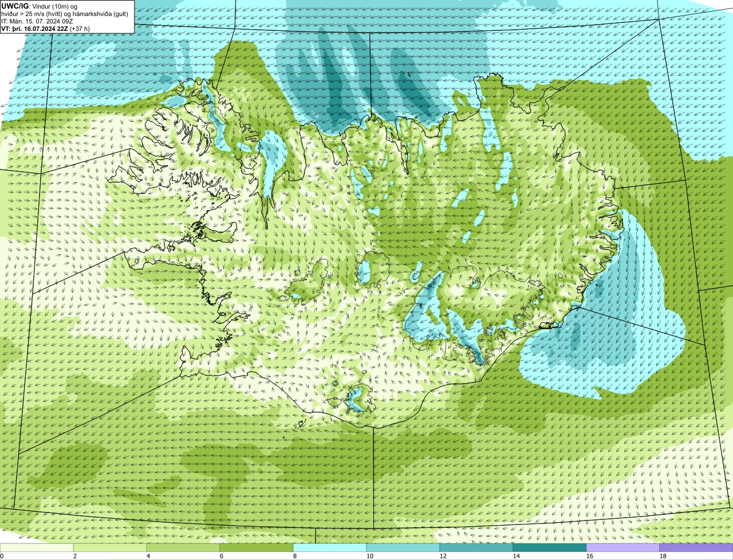Click the '12' label on the colour scale
This screenshot has height=560, width=733.
(443, 556)
